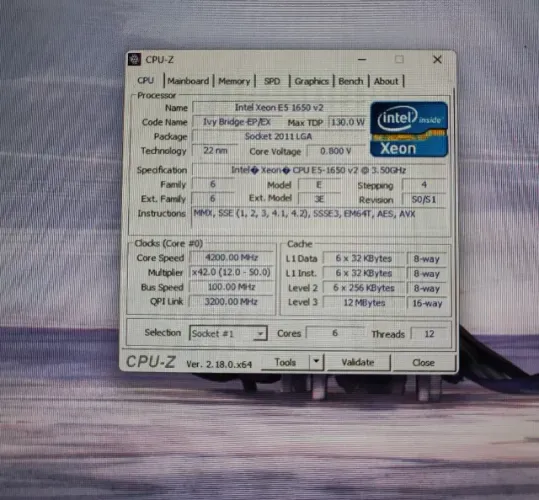Viewport: 539px width, 500px height.
Task: Click the Model value E
Action: coord(319,185)
